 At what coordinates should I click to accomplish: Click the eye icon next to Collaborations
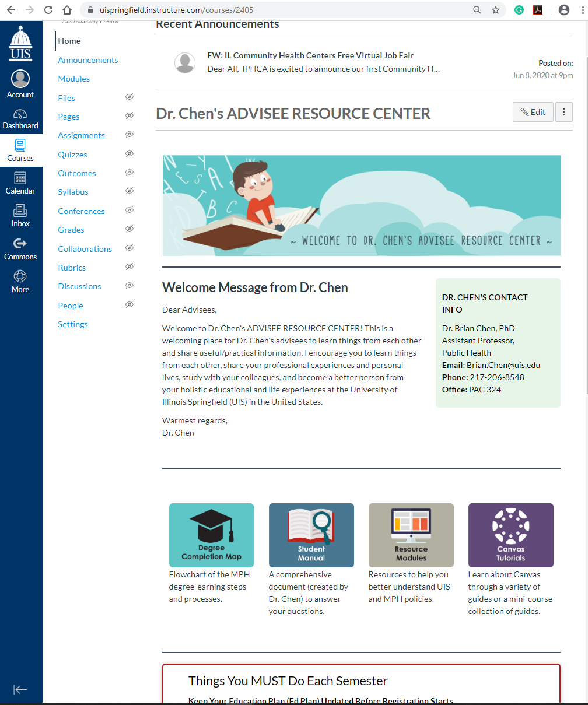coord(129,248)
